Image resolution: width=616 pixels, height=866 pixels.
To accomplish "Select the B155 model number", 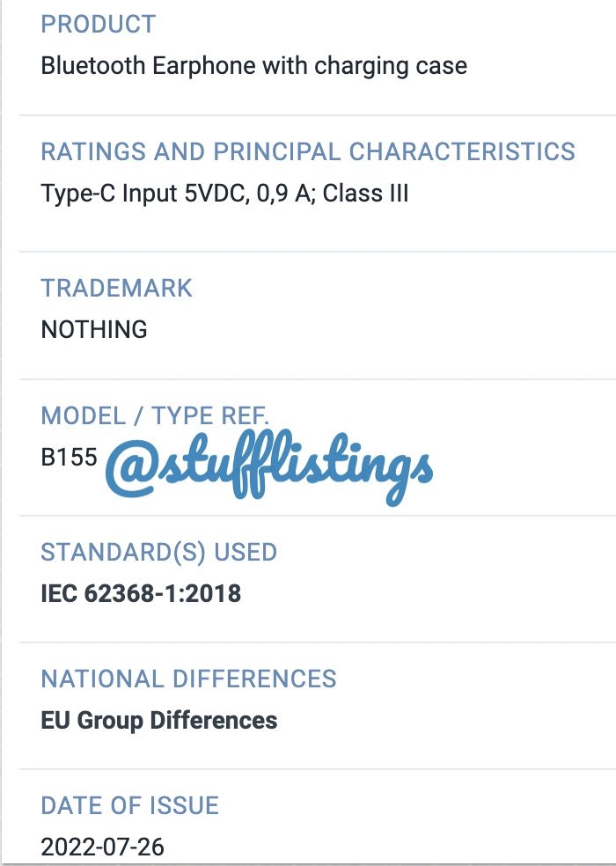I will [x=69, y=458].
